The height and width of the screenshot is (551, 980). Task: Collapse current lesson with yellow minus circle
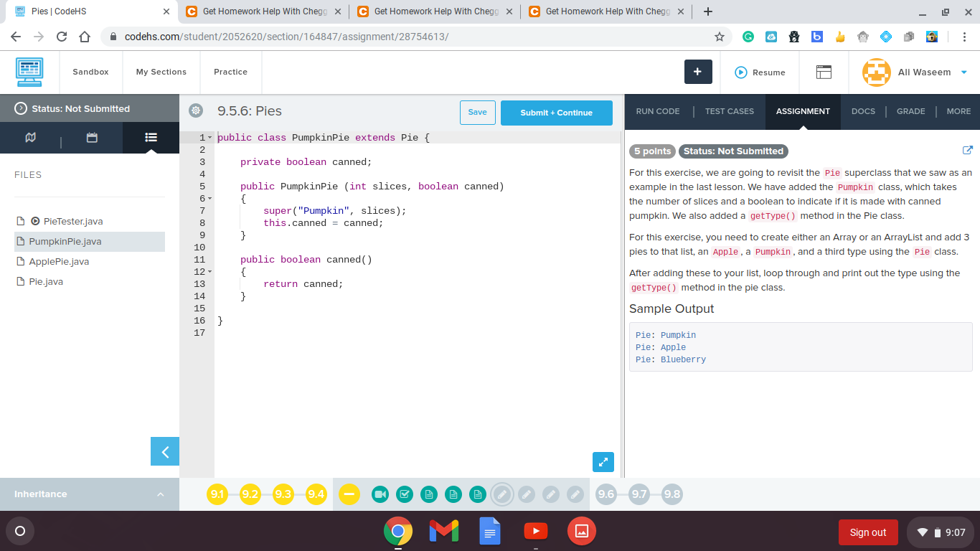[349, 494]
